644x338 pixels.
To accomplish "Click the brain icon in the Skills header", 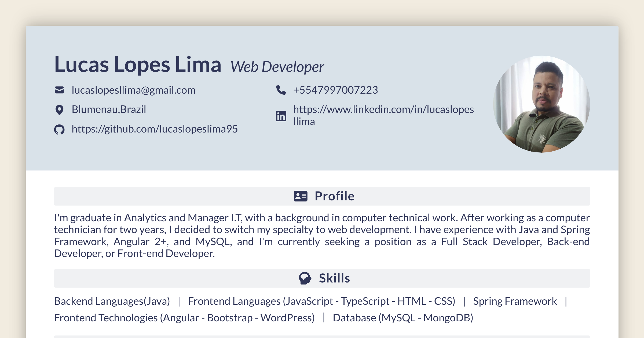I will pos(306,278).
